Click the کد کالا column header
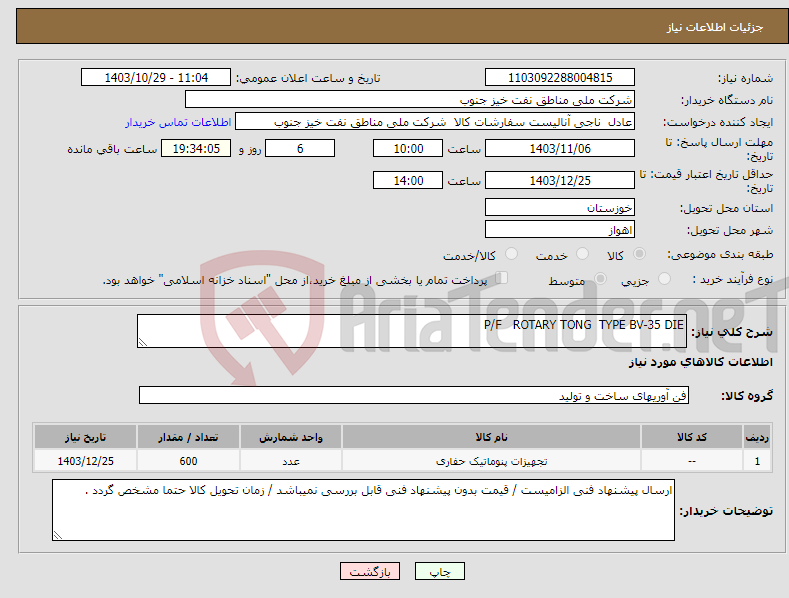Viewport: 789px width, 598px height. point(692,437)
